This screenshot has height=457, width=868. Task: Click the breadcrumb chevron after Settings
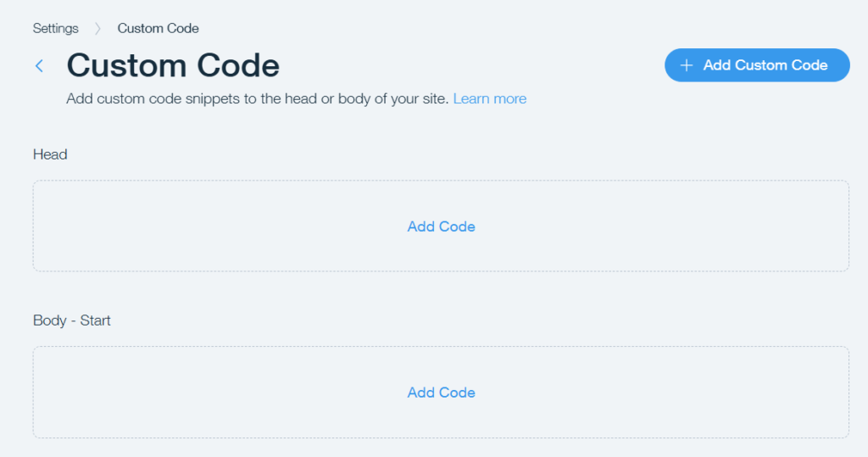click(x=98, y=28)
